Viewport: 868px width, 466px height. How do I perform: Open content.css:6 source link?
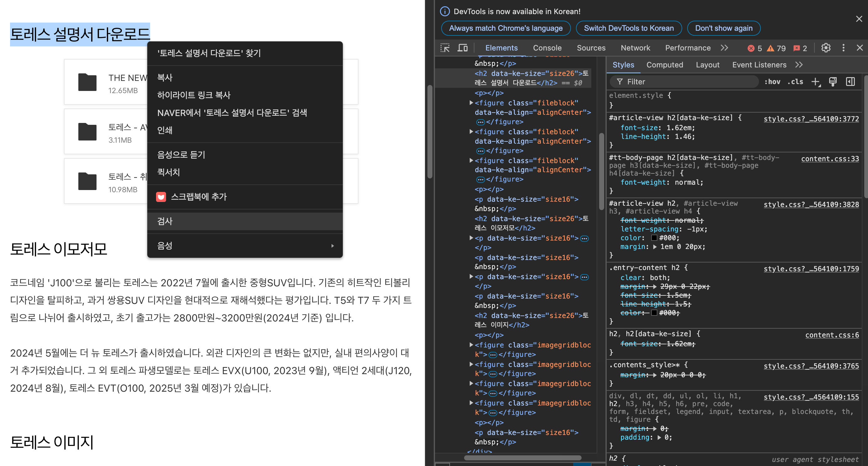(832, 335)
